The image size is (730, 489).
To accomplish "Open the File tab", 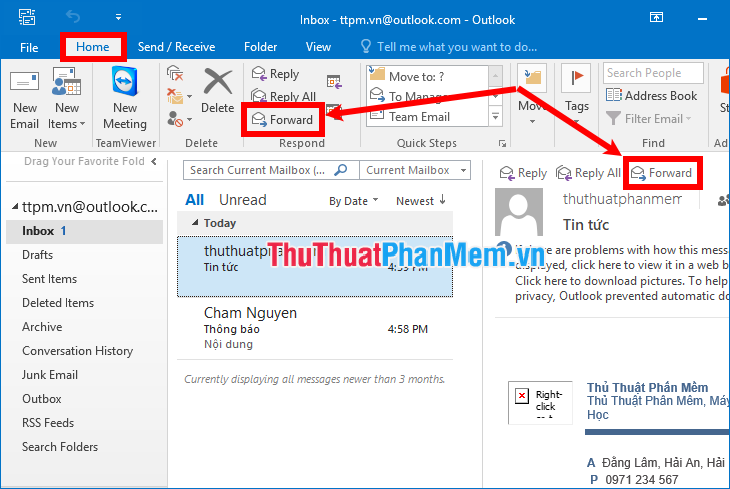I will pos(29,47).
